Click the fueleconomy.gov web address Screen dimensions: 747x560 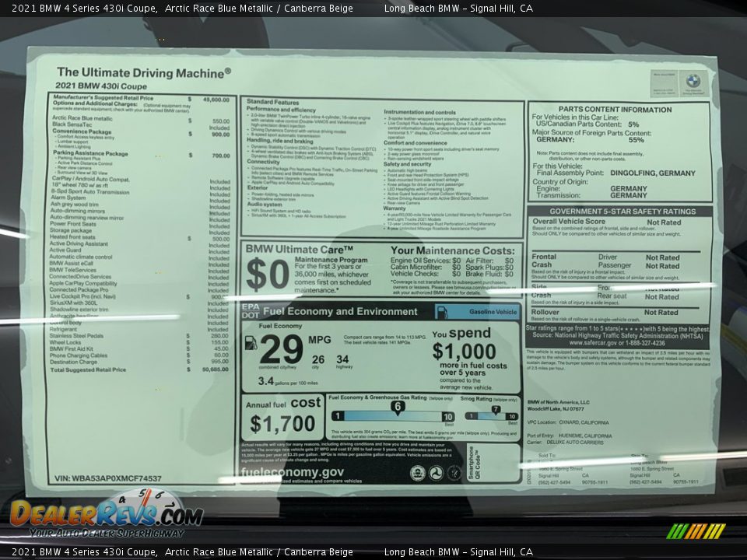[x=292, y=472]
